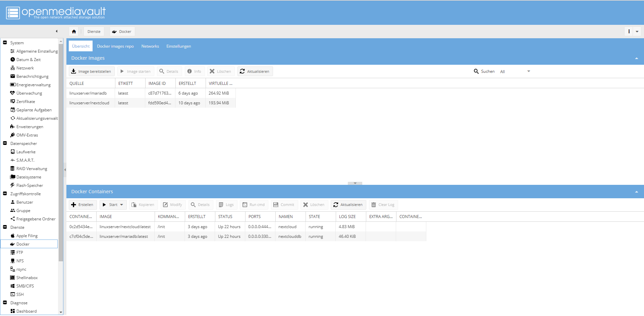This screenshot has width=644, height=316.
Task: Collapse the Zugriffskontrolle tree group
Action: 5,194
